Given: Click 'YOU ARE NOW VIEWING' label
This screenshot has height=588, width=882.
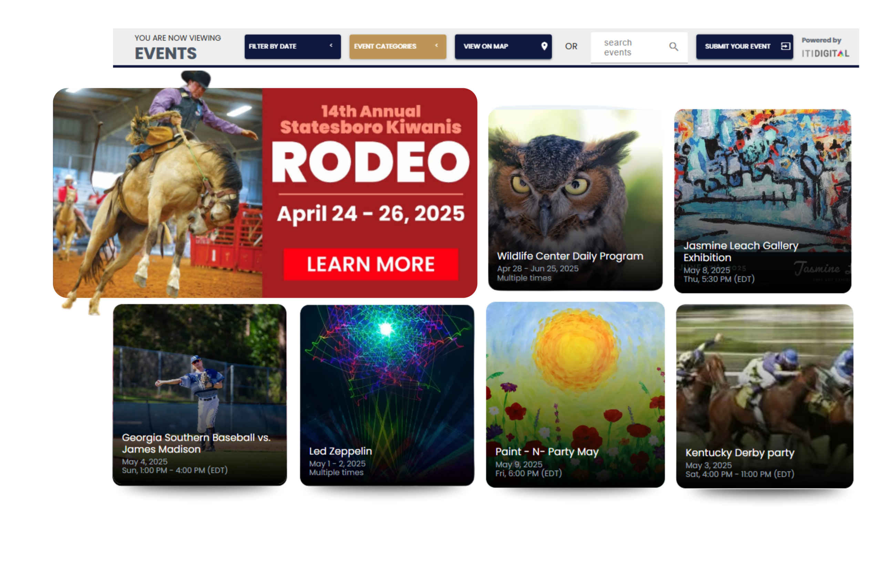Looking at the screenshot, I should (178, 38).
